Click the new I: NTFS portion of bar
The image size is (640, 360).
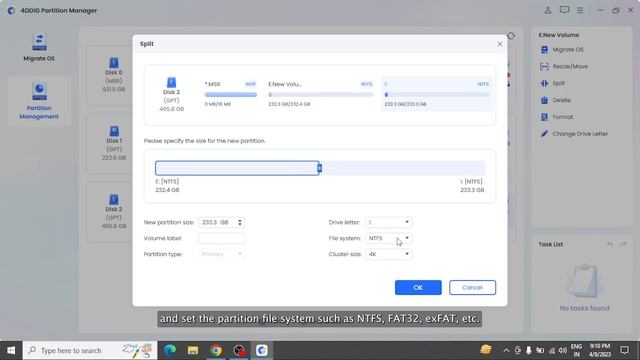pos(403,168)
